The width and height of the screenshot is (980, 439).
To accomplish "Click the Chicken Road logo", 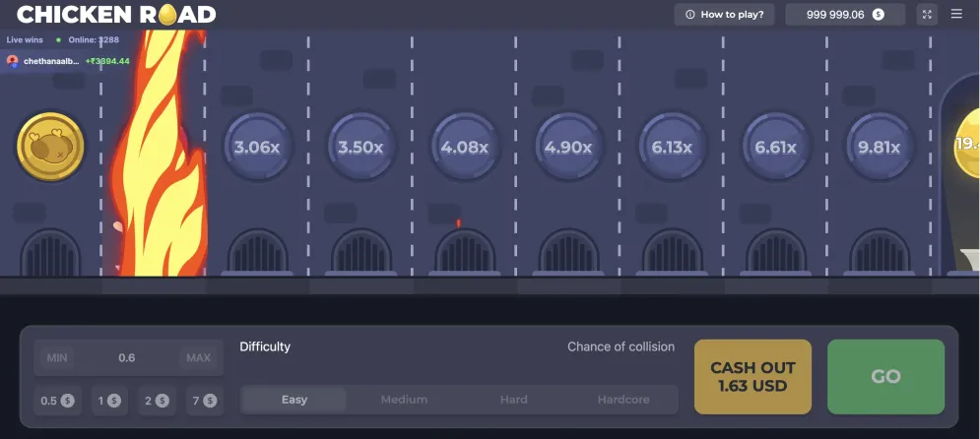I will (116, 15).
